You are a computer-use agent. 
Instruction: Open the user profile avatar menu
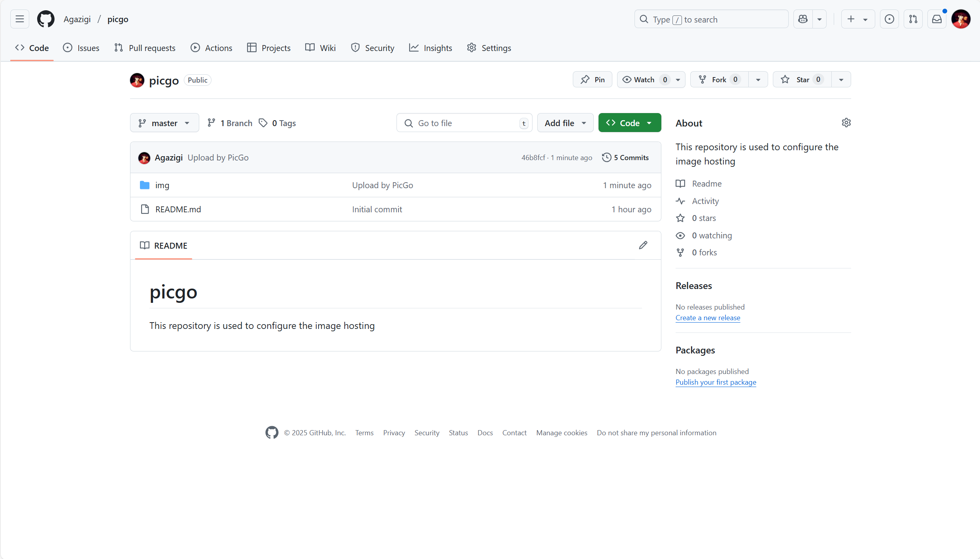[x=961, y=19]
